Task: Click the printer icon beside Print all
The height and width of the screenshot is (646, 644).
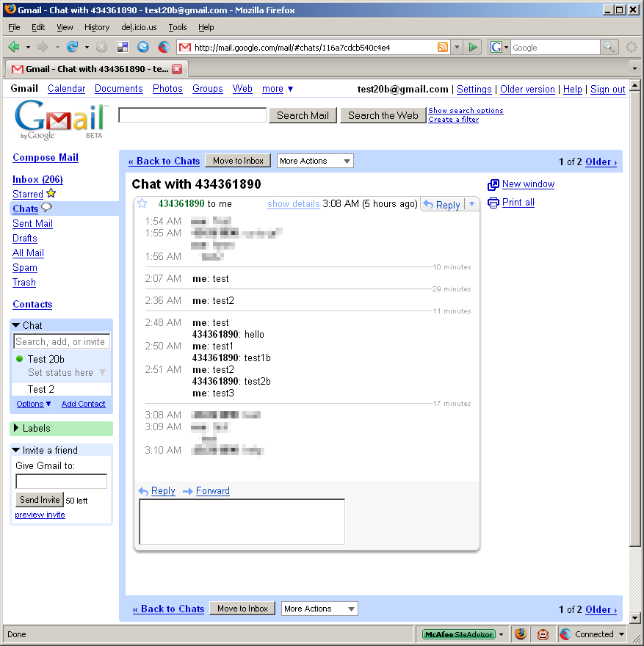Action: (x=493, y=203)
